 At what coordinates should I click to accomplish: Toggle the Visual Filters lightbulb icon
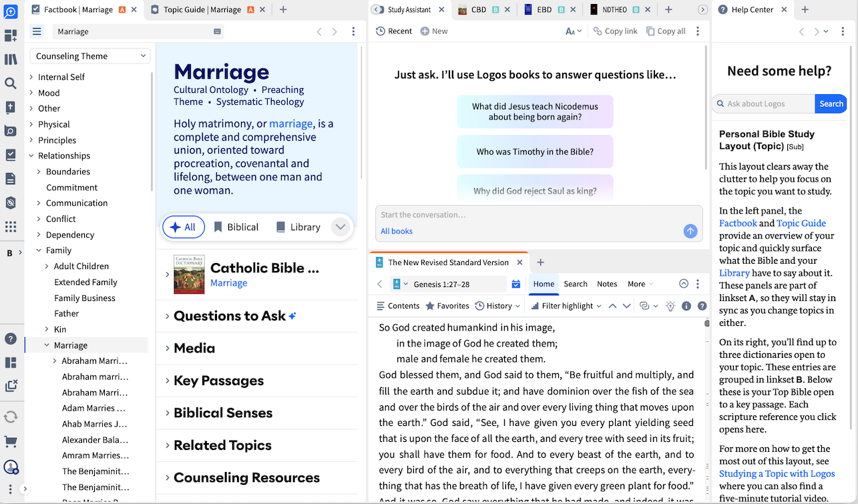(x=670, y=306)
